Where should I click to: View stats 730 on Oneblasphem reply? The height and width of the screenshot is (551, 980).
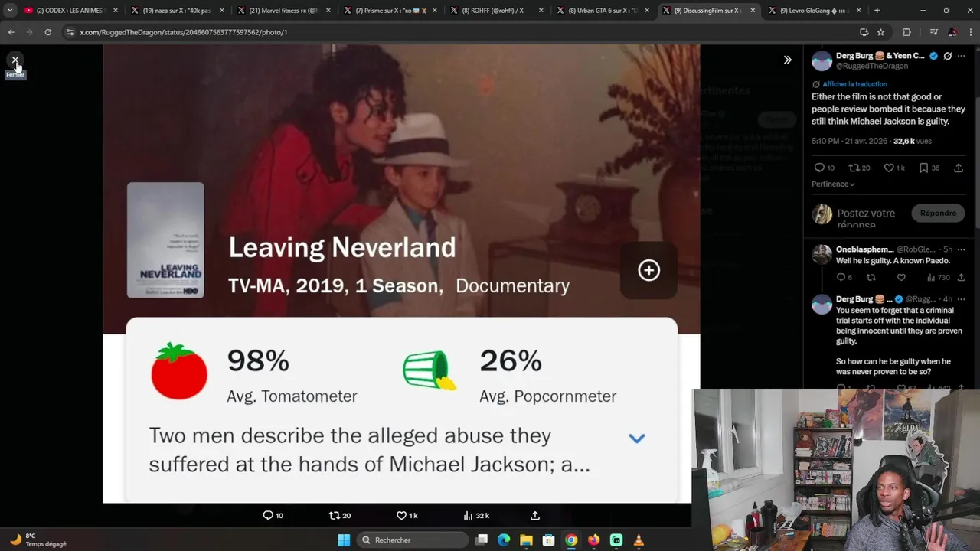click(x=938, y=278)
